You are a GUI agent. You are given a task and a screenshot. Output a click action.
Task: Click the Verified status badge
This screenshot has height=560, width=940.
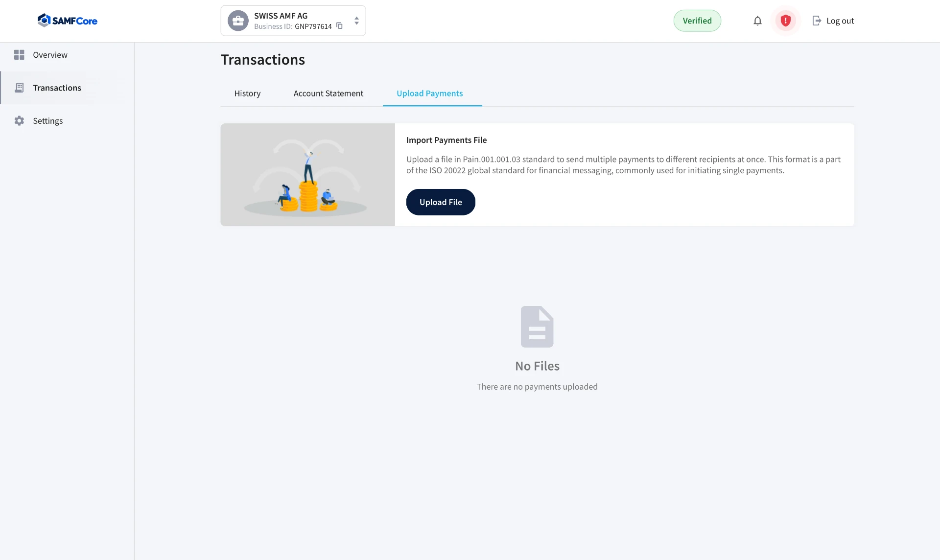point(697,21)
